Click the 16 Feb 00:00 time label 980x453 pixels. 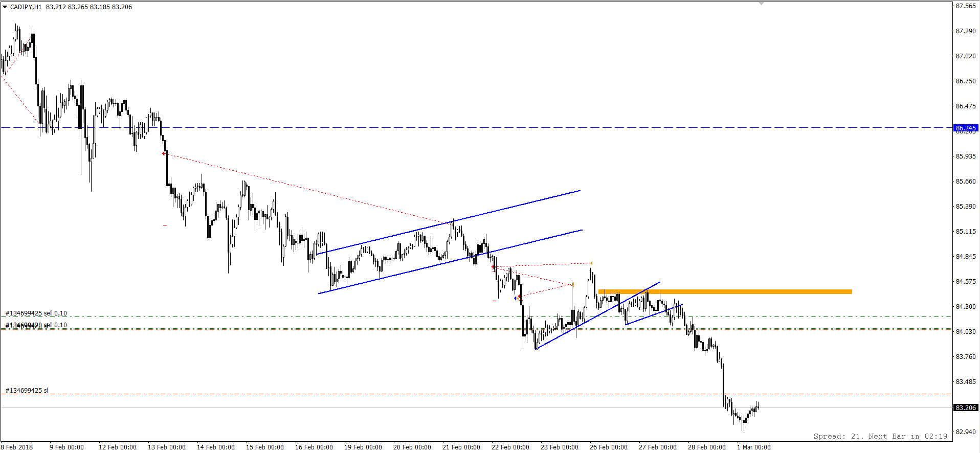tap(314, 447)
